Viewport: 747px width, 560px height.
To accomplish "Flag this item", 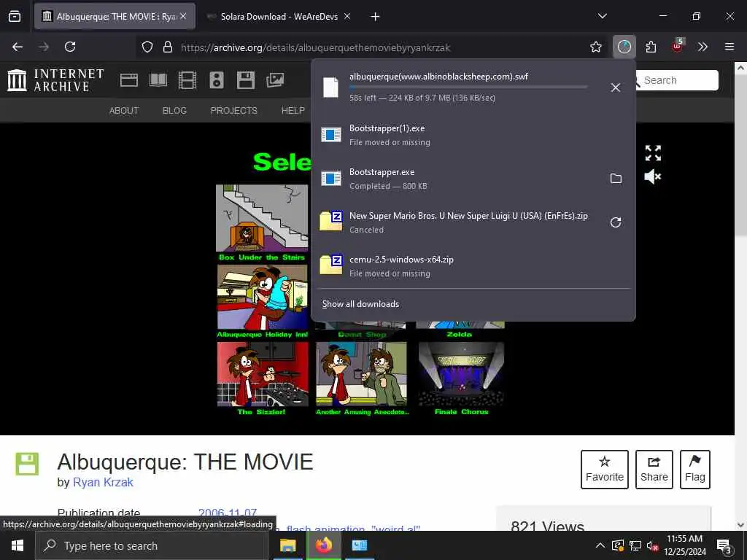I will coord(695,470).
